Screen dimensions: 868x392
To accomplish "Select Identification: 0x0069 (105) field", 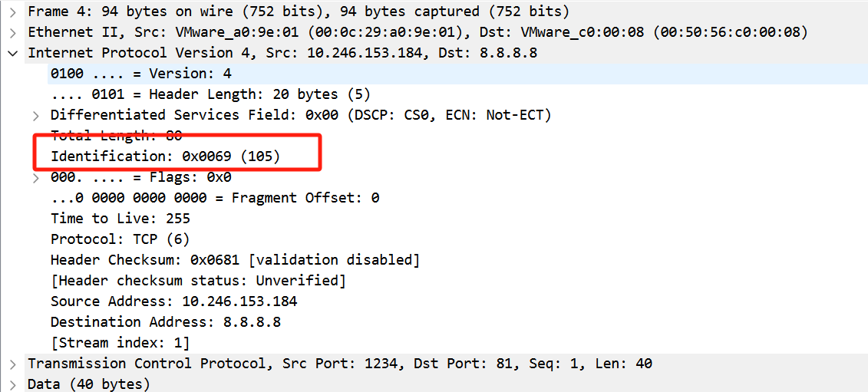I will click(x=165, y=156).
